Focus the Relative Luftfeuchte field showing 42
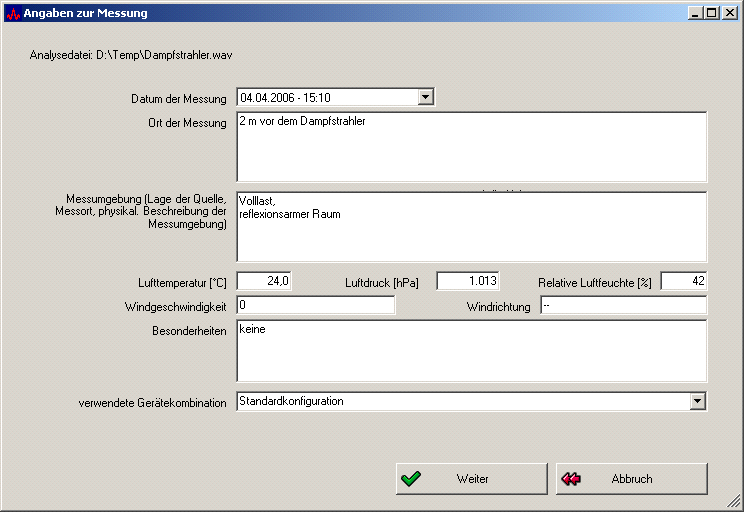The image size is (745, 513). 684,281
